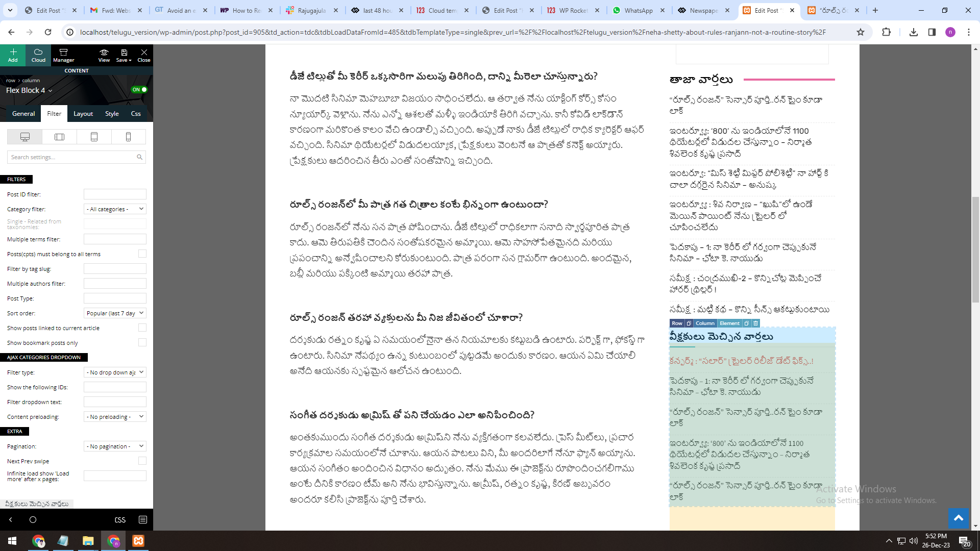Open File Explorer from the taskbar

(x=88, y=541)
